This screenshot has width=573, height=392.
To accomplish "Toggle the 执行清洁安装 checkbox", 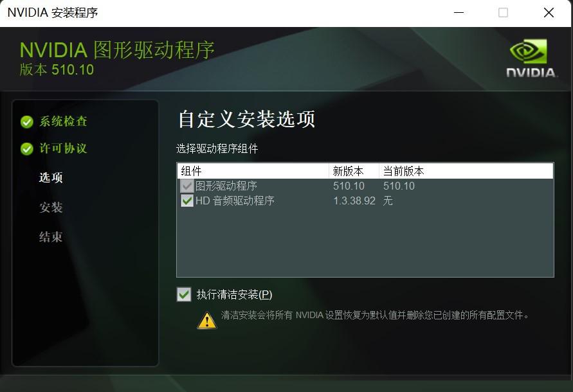I will [x=184, y=294].
